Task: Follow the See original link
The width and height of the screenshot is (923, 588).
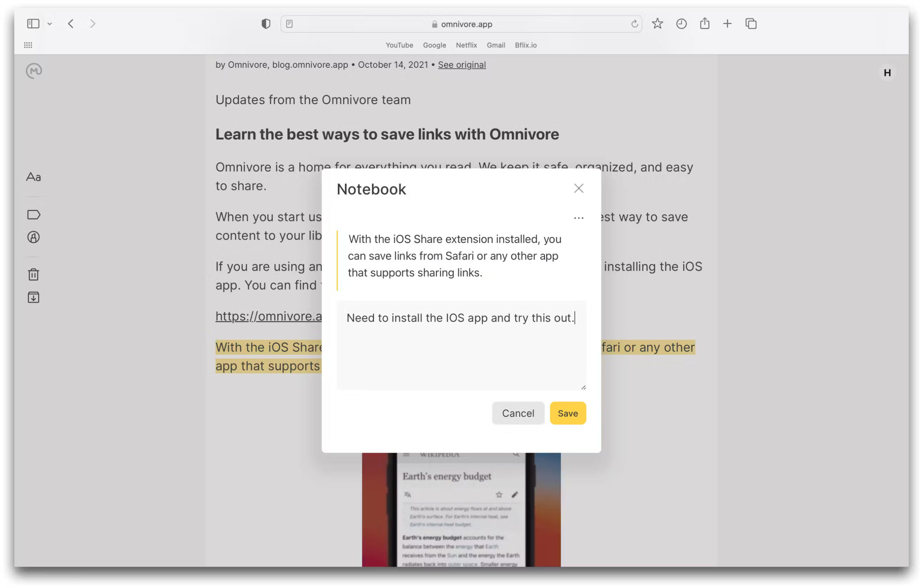Action: [461, 65]
